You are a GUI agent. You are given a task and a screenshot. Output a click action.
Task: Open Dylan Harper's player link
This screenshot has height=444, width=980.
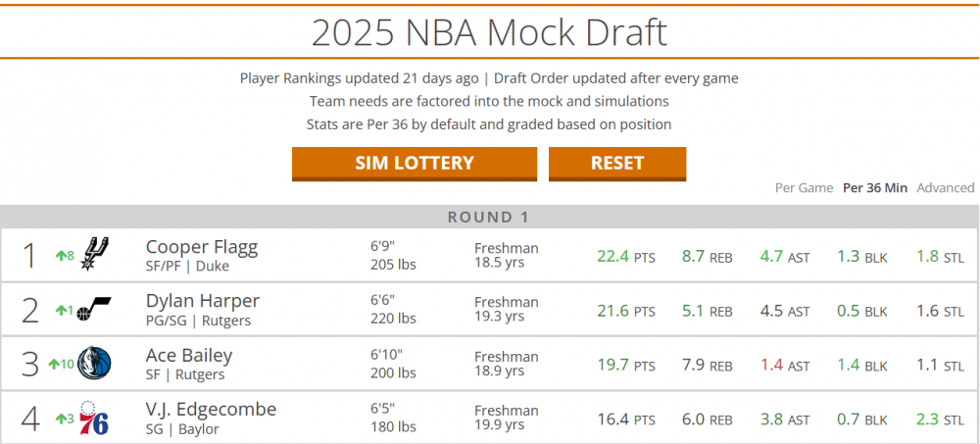202,301
